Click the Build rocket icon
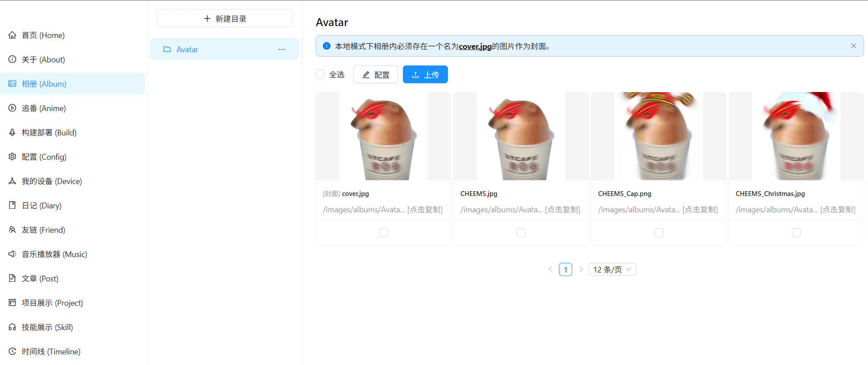Screen dimensions: 868x365 pyautogui.click(x=12, y=132)
